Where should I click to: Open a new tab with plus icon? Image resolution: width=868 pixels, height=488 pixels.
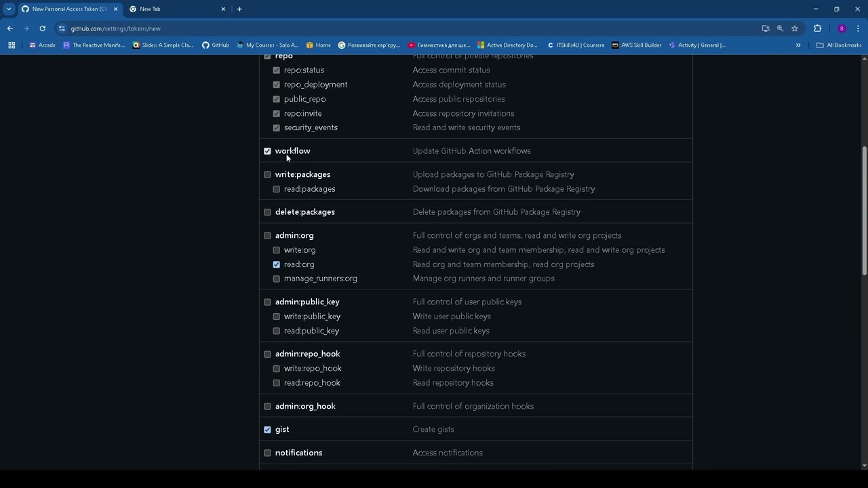pyautogui.click(x=239, y=9)
